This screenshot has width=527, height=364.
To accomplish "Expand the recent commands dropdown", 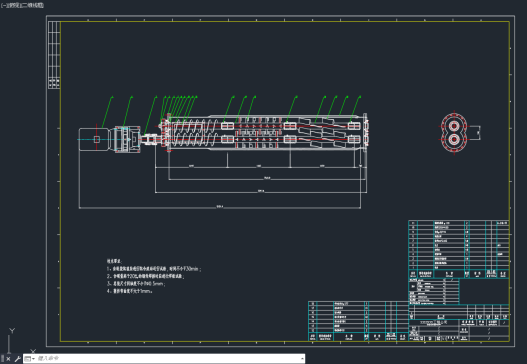I will coord(30,359).
